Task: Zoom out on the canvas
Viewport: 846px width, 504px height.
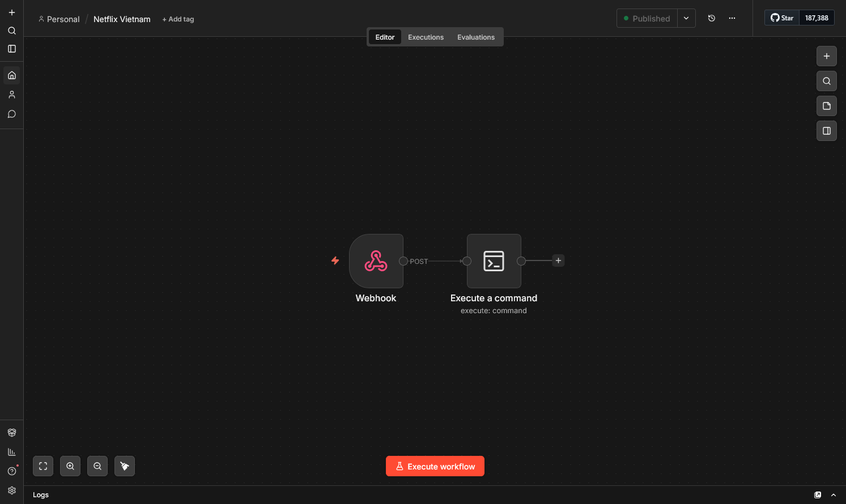Action: pyautogui.click(x=97, y=466)
